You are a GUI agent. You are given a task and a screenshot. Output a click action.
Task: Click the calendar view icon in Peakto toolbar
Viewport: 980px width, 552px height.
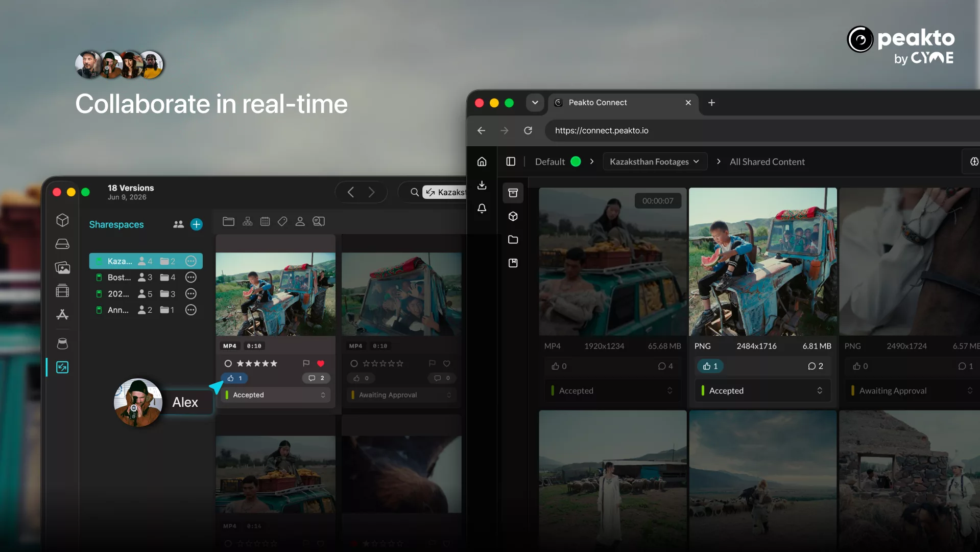click(265, 221)
